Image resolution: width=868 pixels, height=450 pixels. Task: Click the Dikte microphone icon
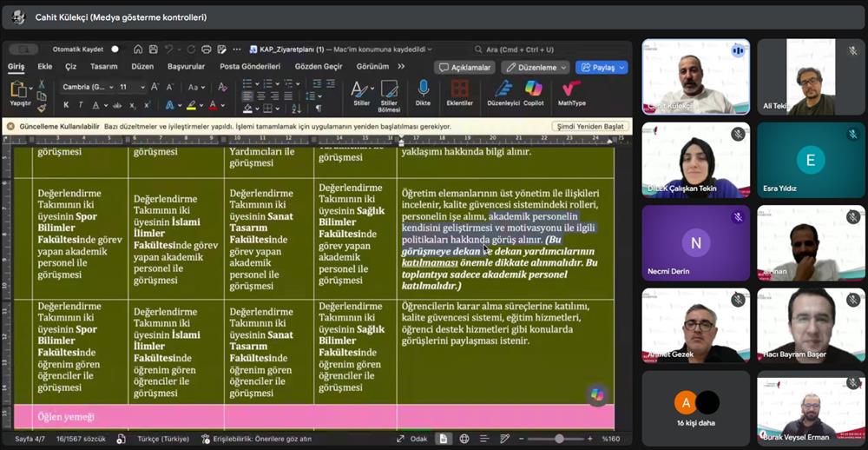pos(423,89)
